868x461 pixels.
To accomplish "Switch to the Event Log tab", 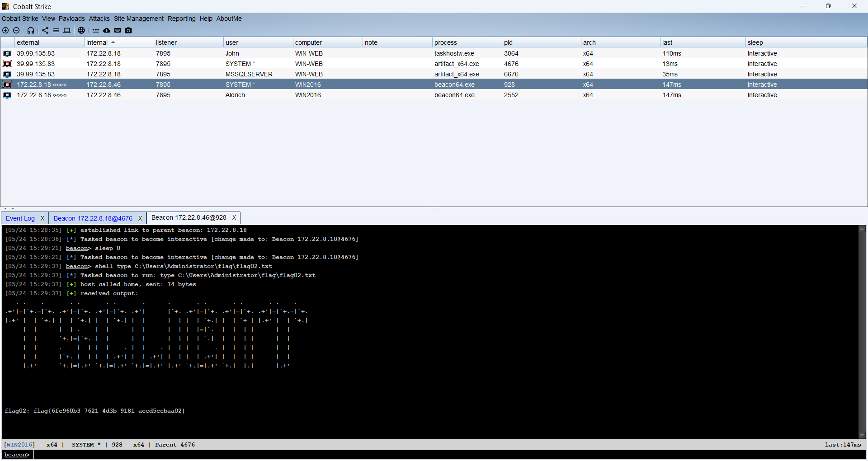I will point(20,218).
